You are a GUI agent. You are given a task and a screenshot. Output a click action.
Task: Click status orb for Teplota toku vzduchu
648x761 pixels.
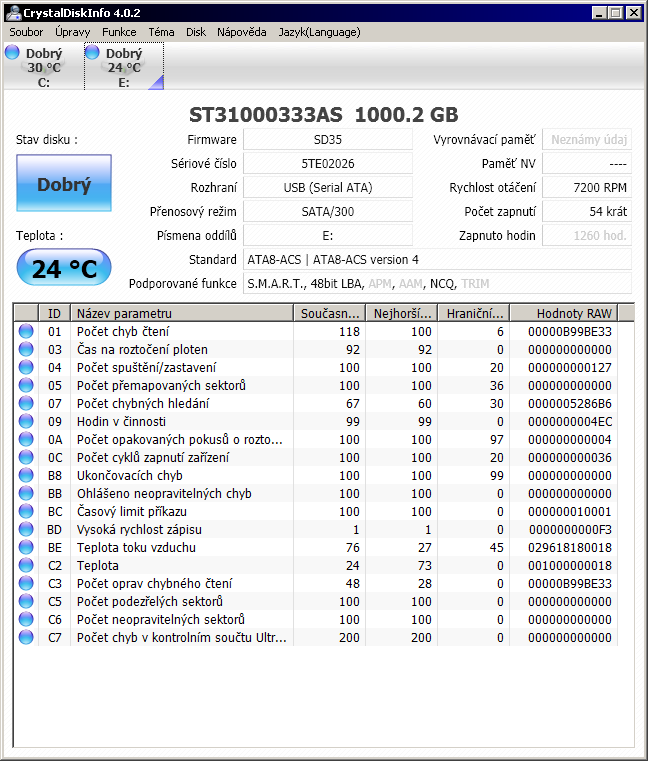[26, 546]
